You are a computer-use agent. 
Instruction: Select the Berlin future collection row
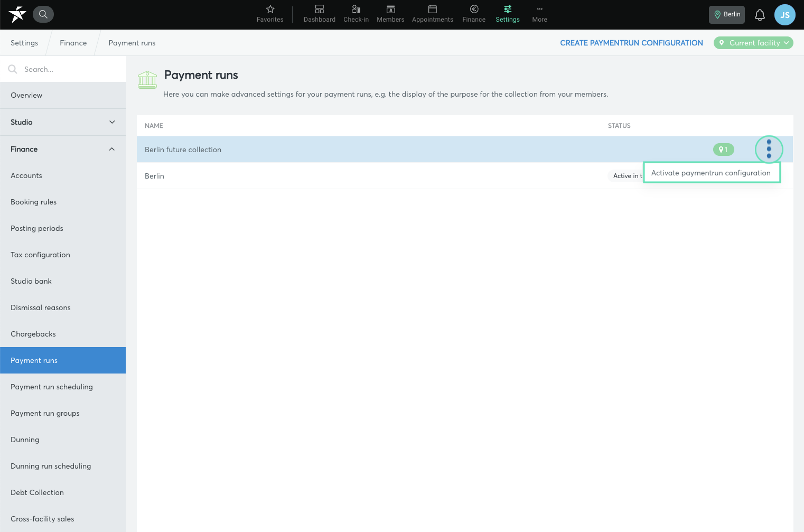[465, 150]
